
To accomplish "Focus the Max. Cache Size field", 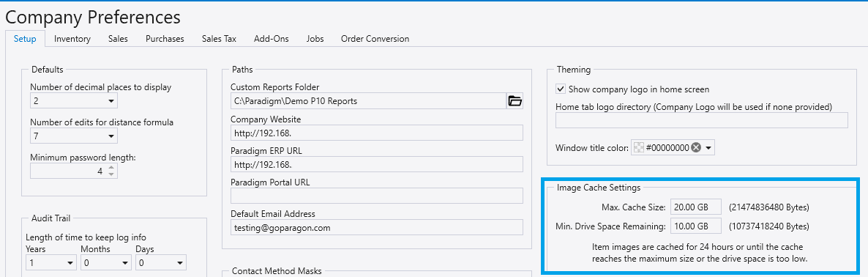I will pyautogui.click(x=696, y=207).
